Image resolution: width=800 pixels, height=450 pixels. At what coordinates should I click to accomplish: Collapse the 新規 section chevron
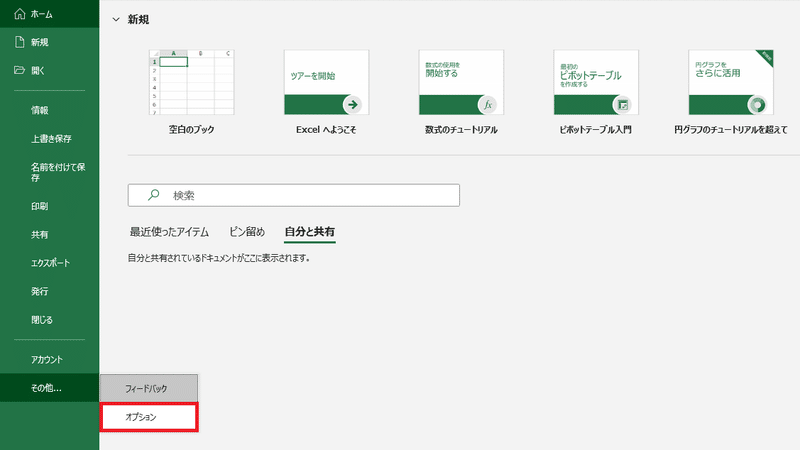point(116,19)
